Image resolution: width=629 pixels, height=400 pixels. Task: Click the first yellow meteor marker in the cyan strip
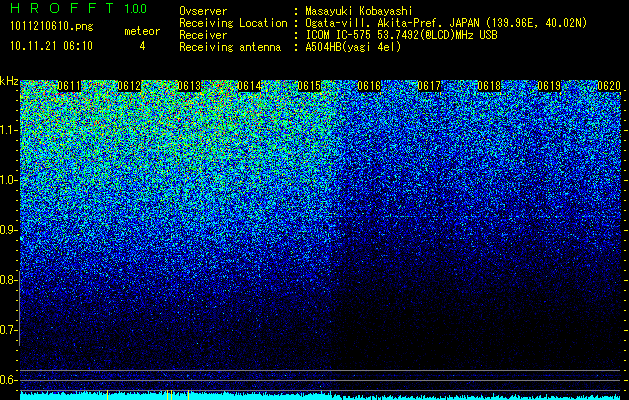pos(108,395)
